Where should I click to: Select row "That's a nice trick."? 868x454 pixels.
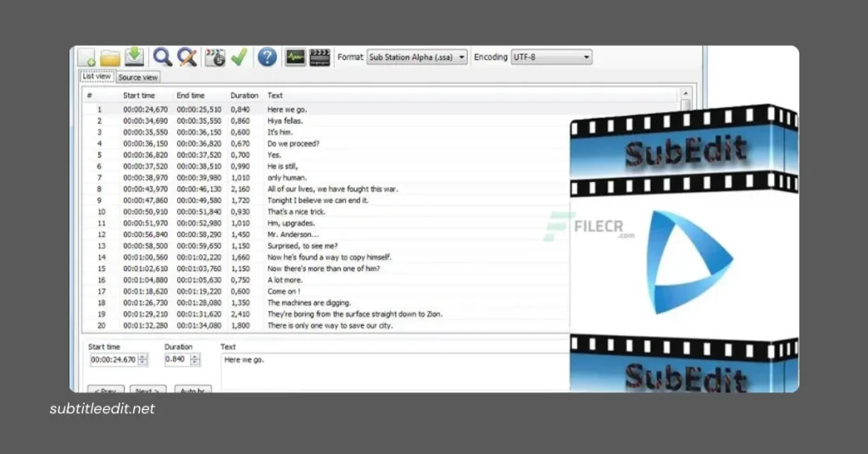click(326, 212)
